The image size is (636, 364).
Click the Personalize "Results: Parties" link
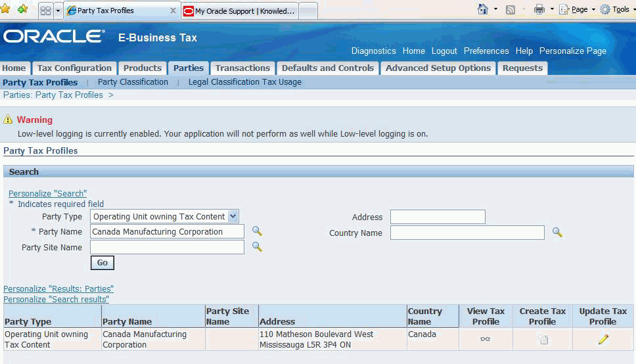tap(58, 289)
